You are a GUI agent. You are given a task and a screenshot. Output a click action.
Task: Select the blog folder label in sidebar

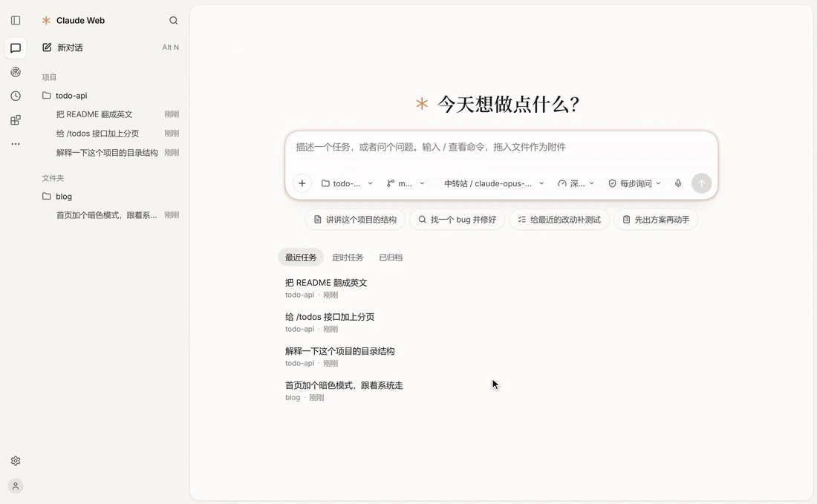pos(64,196)
